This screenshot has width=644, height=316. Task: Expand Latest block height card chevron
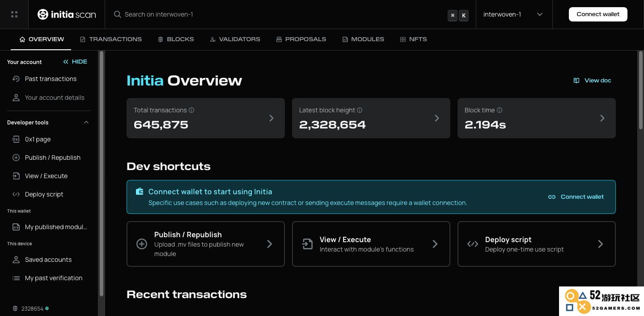coord(437,118)
